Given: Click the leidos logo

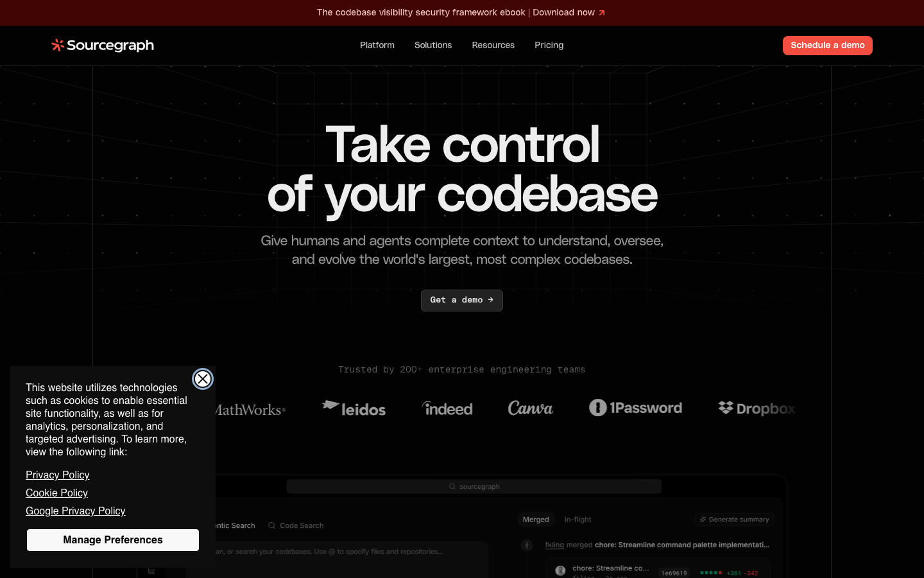Looking at the screenshot, I should (354, 408).
